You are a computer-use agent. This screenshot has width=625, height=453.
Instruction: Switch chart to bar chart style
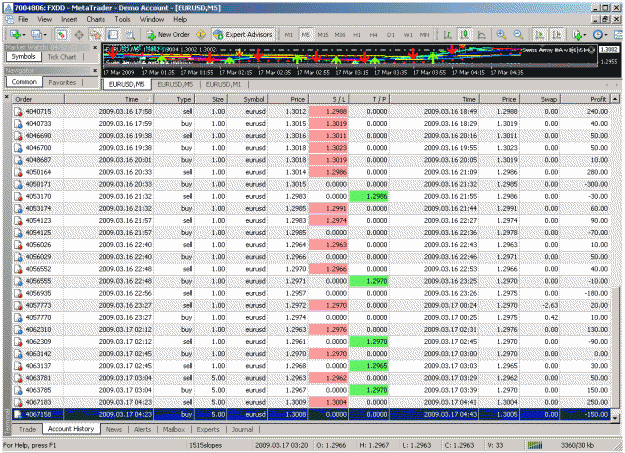(x=447, y=35)
